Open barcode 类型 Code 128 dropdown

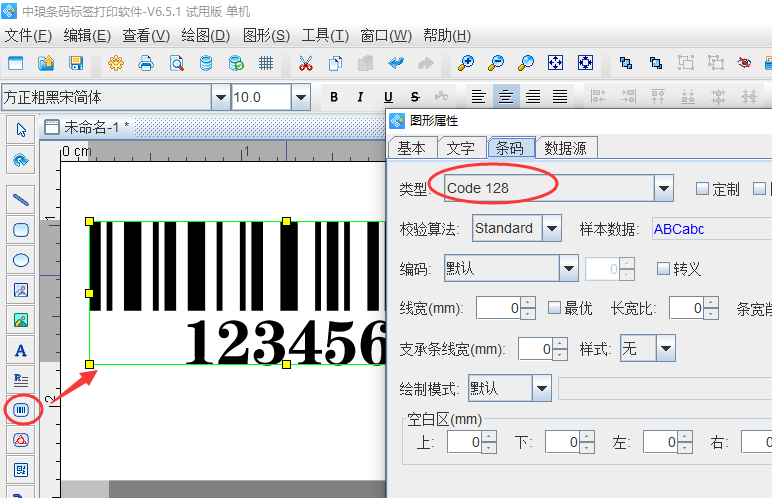tap(664, 188)
